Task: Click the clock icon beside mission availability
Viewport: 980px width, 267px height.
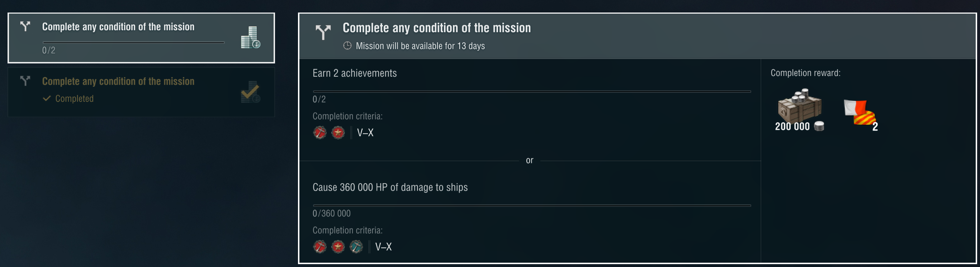Action: click(x=347, y=46)
